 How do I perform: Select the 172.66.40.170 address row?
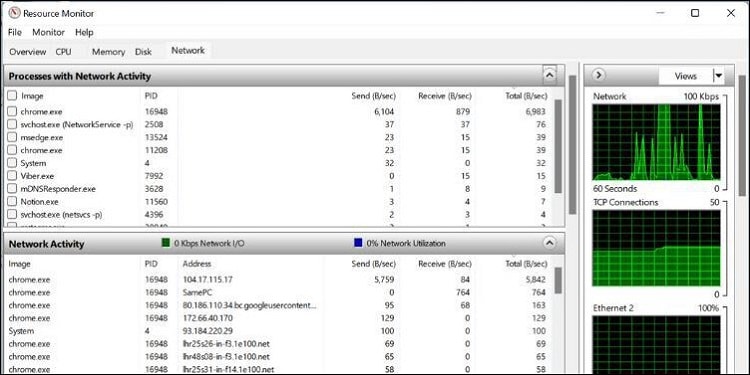tap(278, 318)
